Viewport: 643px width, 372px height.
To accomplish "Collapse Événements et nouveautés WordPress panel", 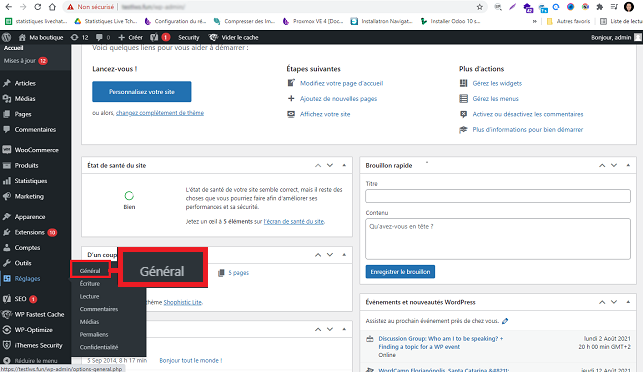I will (628, 302).
